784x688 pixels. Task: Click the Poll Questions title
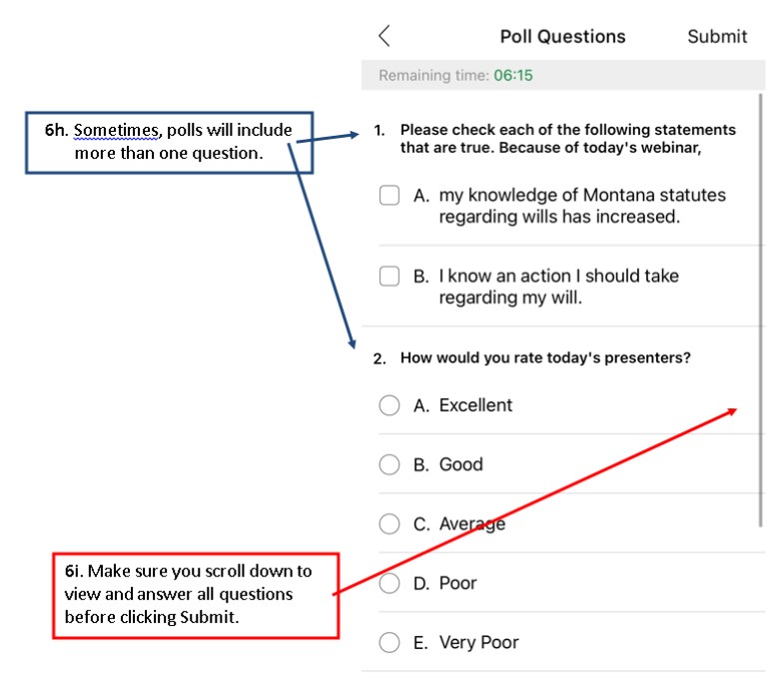coord(562,37)
